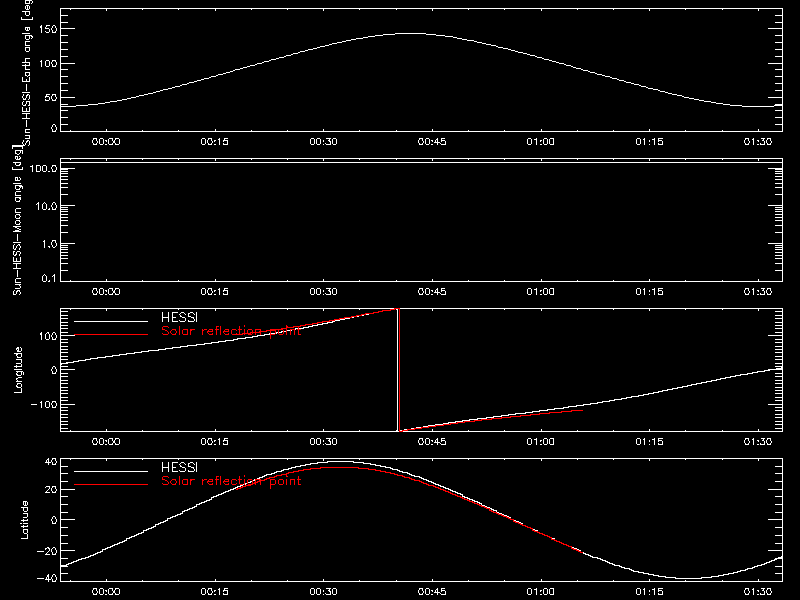Click the 100.0 tick on Sun-HESSI-Moon axis
This screenshot has width=800, height=600.
[43, 168]
